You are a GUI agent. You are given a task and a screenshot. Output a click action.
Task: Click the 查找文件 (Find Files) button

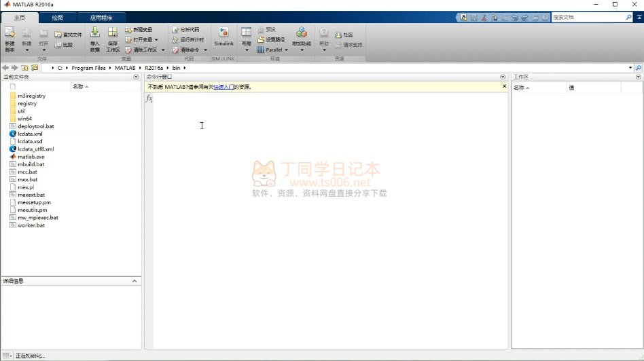pyautogui.click(x=68, y=35)
